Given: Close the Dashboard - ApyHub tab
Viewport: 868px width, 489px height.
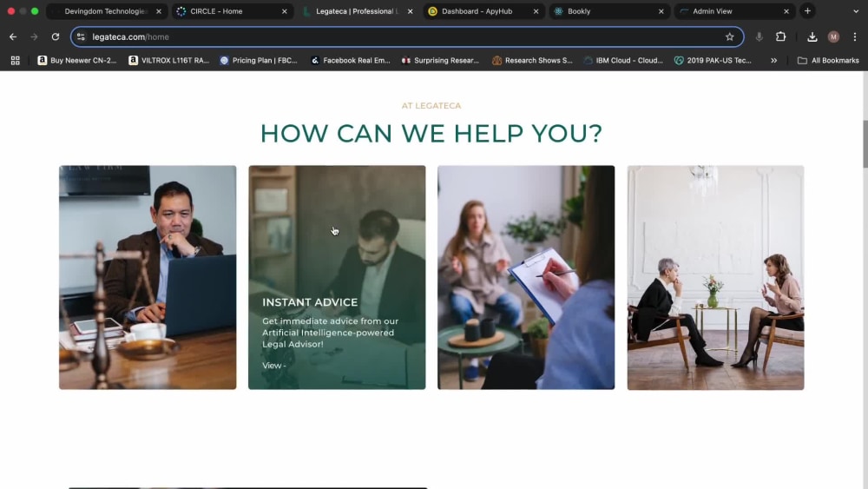Looking at the screenshot, I should 536,11.
